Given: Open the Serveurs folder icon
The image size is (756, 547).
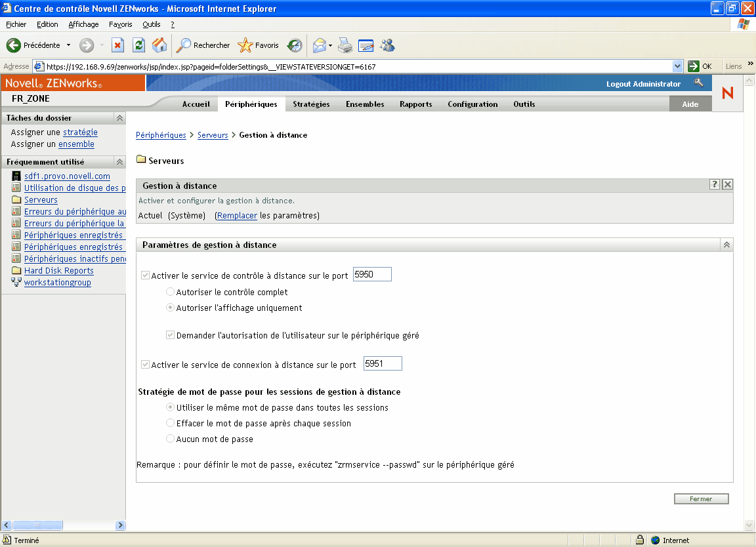Looking at the screenshot, I should tap(16, 199).
